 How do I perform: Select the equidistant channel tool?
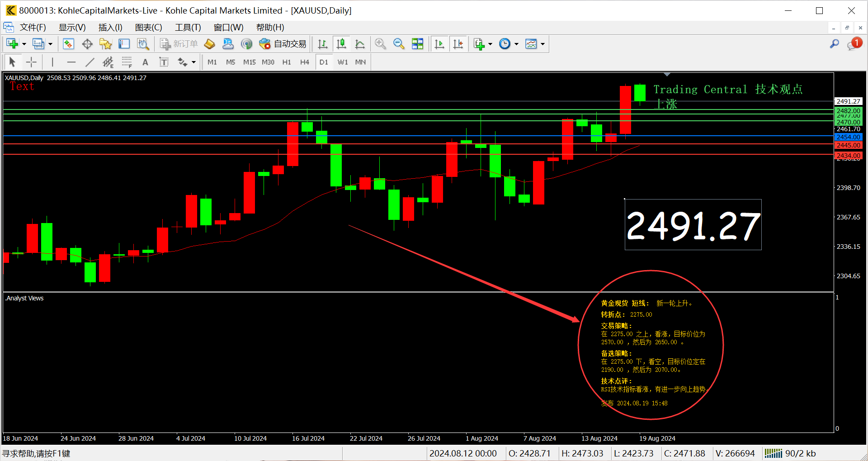108,62
